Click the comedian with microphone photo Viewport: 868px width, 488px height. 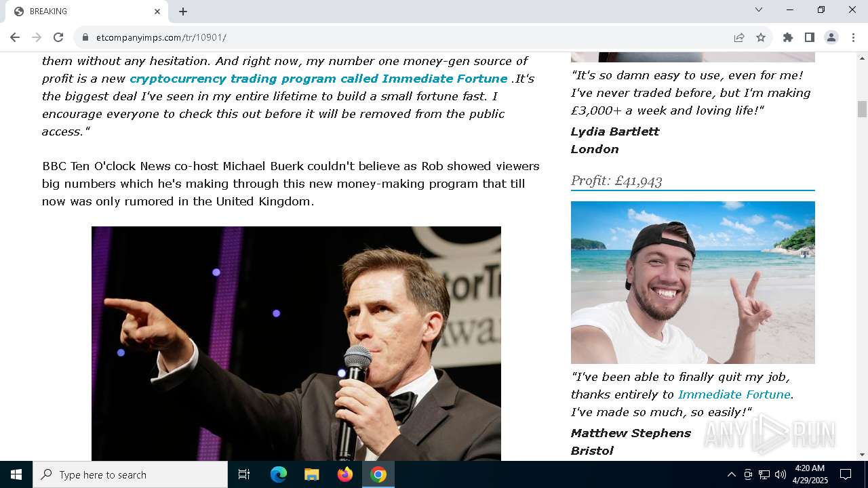click(296, 344)
